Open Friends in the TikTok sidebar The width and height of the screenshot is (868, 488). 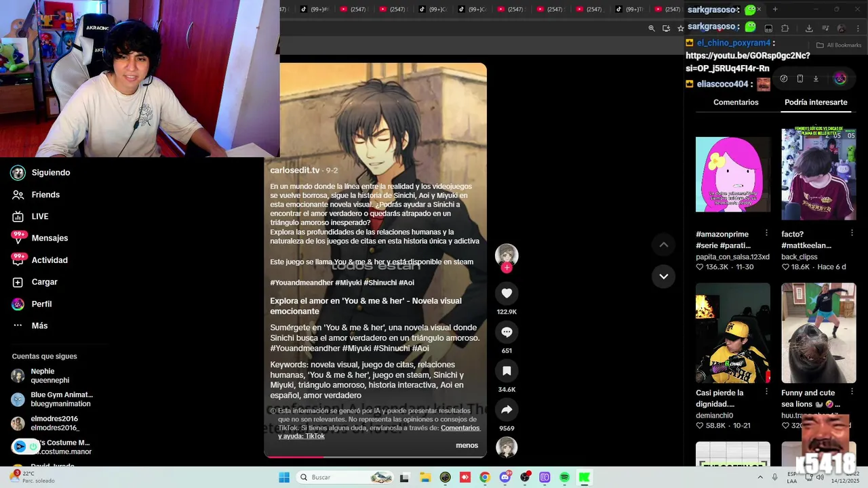[37, 195]
